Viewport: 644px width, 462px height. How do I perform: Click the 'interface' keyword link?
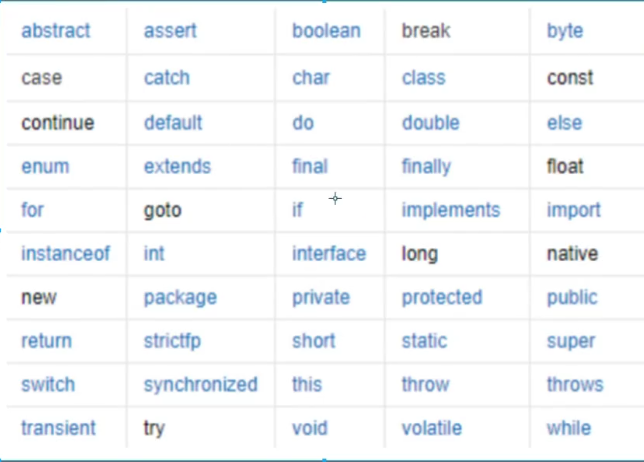(x=329, y=254)
